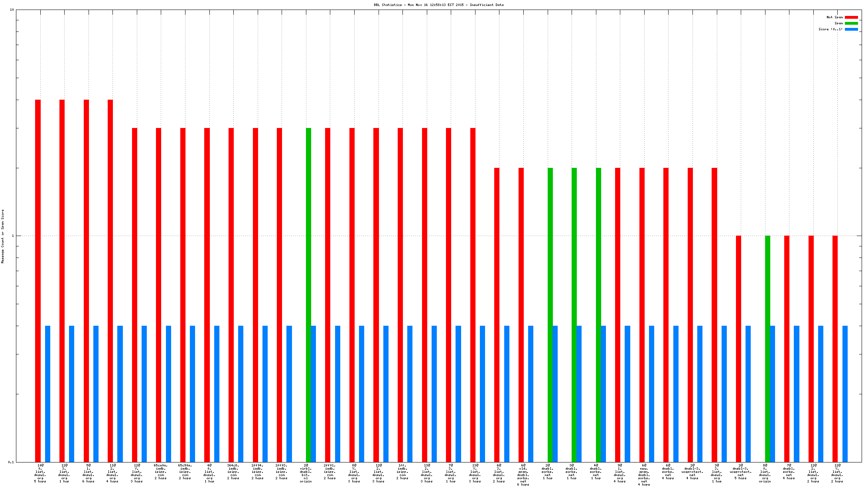Click the first red bar at far left

(38, 279)
